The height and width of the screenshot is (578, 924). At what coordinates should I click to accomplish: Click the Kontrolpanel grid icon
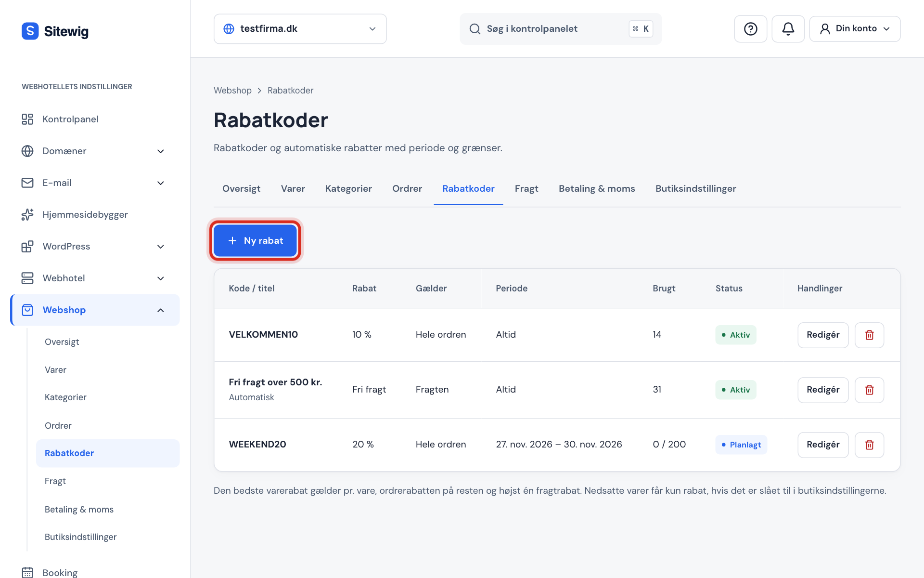pyautogui.click(x=27, y=119)
